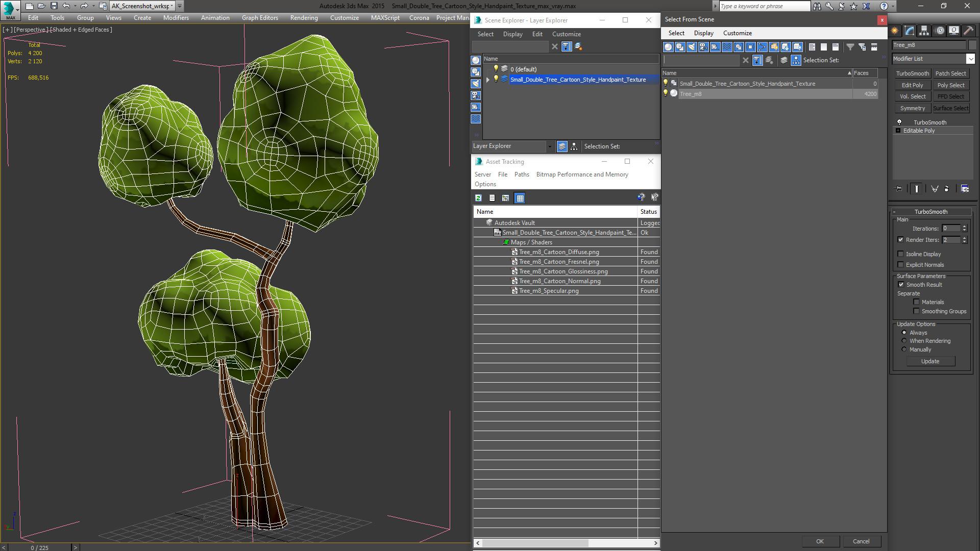Open the Modifiers menu
The width and height of the screenshot is (980, 551).
point(176,18)
